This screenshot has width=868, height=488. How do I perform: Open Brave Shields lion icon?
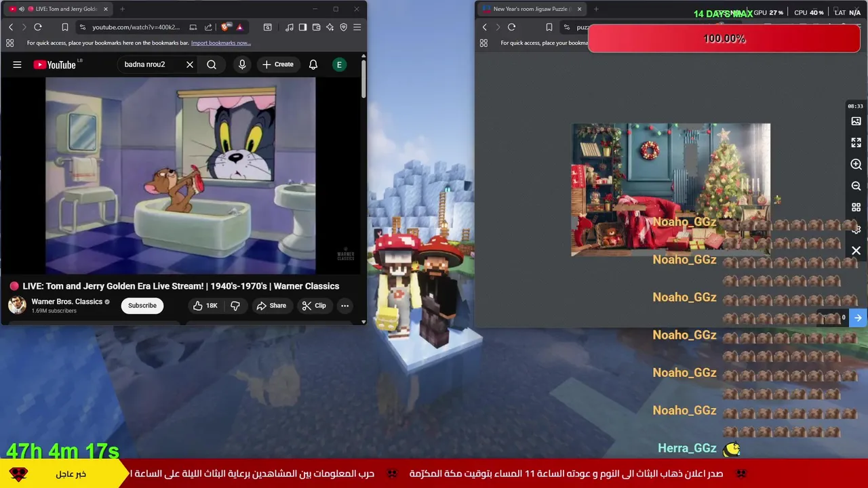[226, 27]
